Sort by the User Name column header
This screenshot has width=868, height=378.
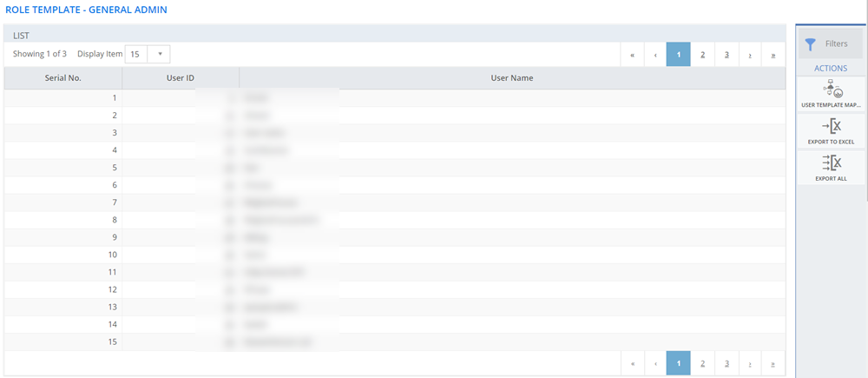click(511, 78)
